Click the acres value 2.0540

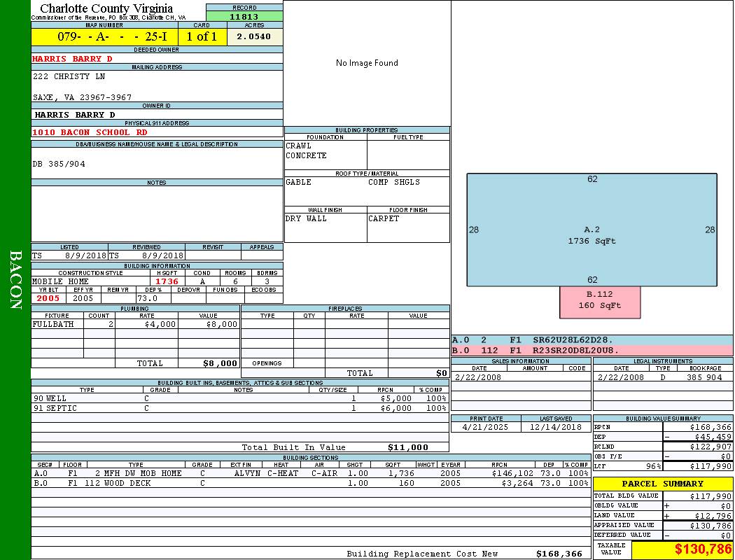(x=254, y=37)
